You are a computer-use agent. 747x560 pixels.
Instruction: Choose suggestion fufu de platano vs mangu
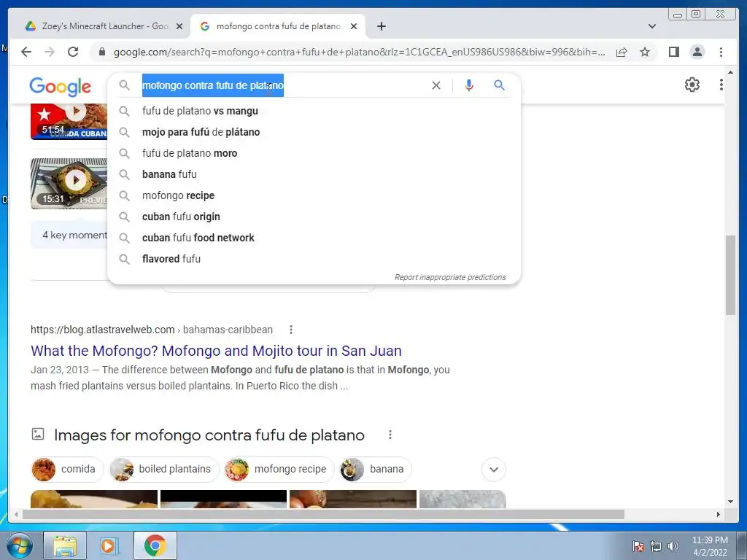pyautogui.click(x=314, y=111)
